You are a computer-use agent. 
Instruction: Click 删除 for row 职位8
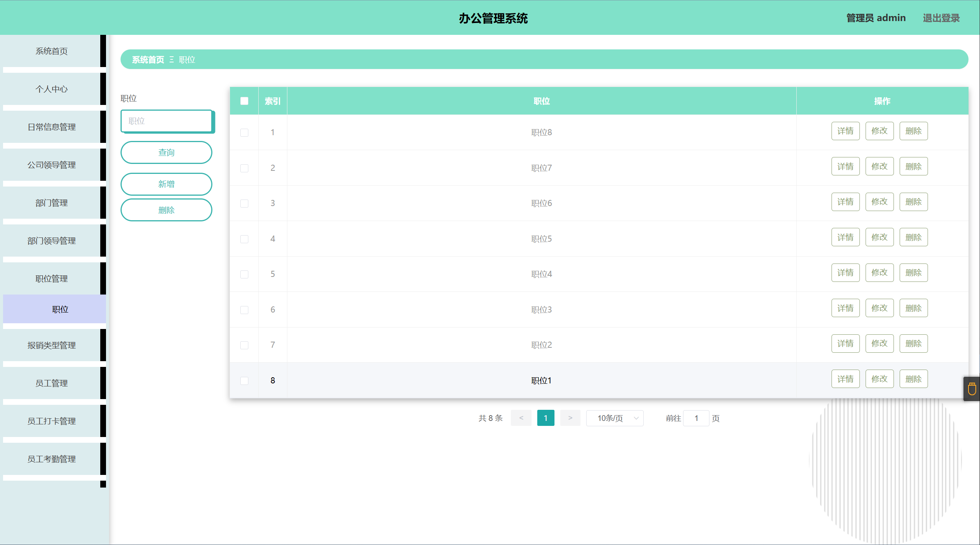tap(913, 131)
